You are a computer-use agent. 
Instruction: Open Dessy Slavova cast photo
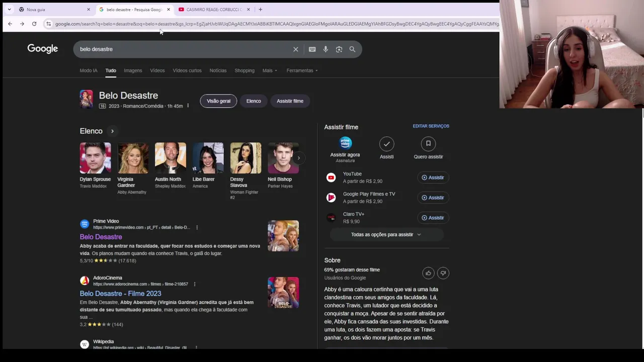(x=246, y=158)
